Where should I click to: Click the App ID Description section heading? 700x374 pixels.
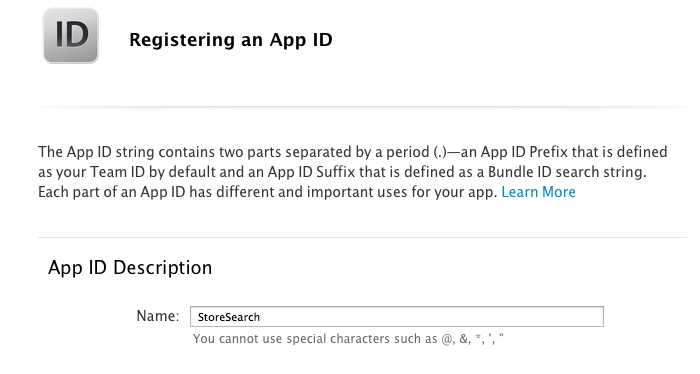pos(130,268)
